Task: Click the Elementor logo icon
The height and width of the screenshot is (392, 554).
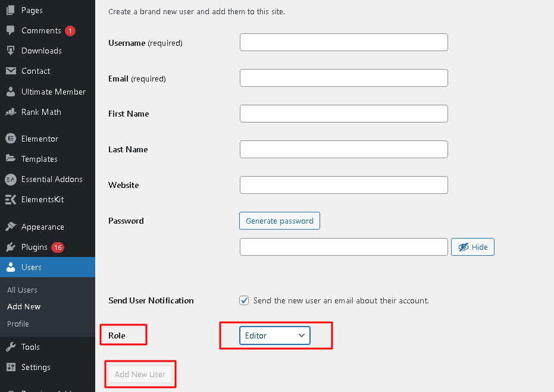Action: tap(10, 139)
